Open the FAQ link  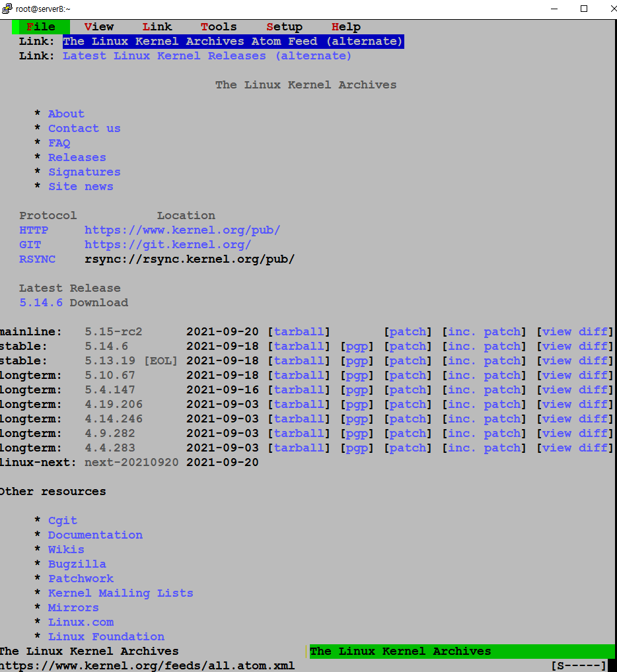pos(59,143)
